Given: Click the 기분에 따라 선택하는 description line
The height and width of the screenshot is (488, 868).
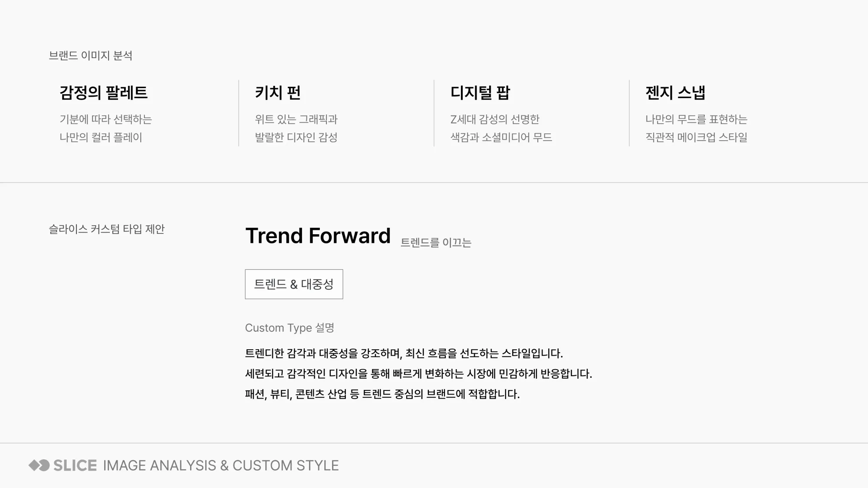Looking at the screenshot, I should 106,119.
